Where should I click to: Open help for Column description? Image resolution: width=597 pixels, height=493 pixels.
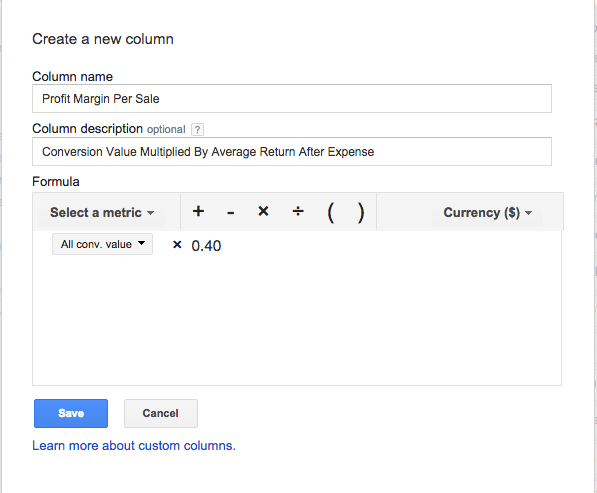tap(197, 129)
